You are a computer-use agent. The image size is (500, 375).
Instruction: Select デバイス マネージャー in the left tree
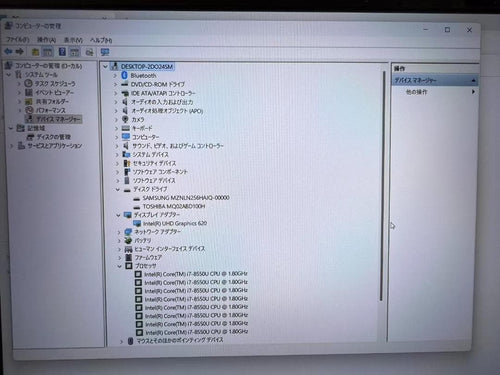[x=58, y=119]
